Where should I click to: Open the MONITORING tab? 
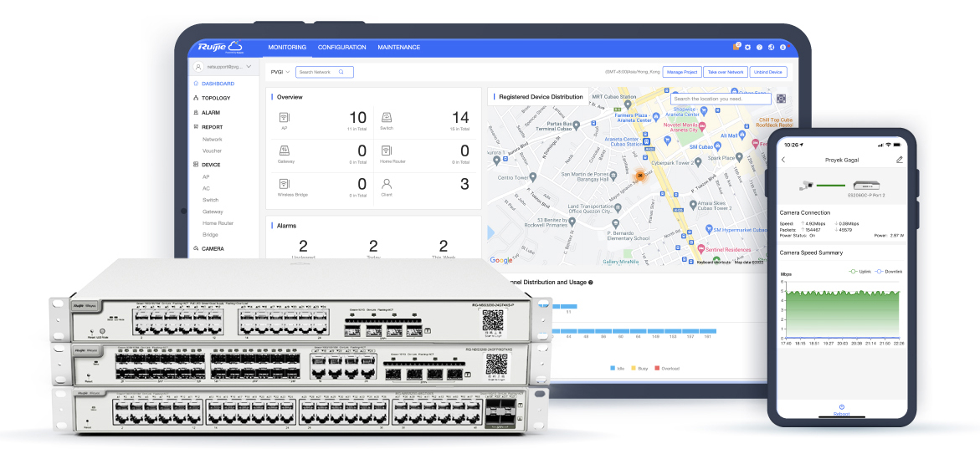[287, 48]
